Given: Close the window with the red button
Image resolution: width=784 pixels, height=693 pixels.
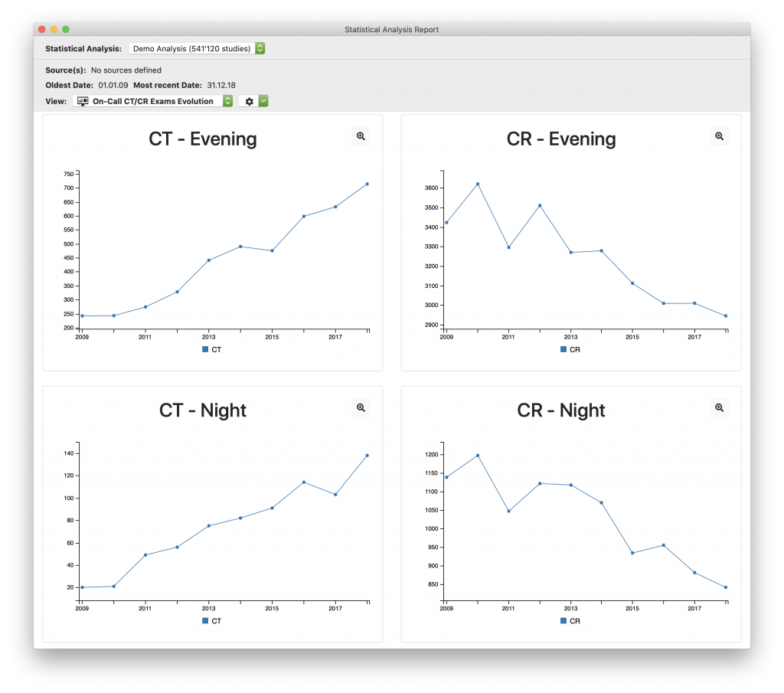Looking at the screenshot, I should click(42, 30).
